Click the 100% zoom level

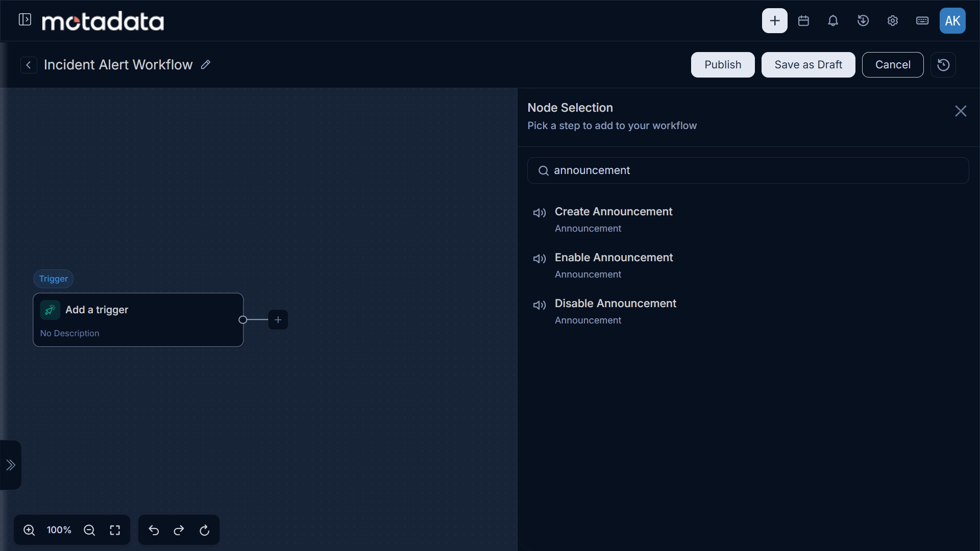point(59,530)
